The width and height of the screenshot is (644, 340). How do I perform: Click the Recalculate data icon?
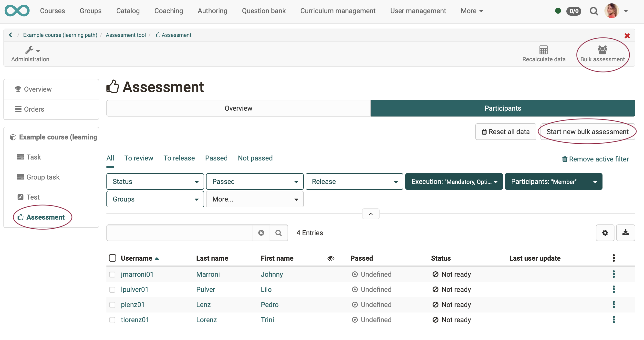tap(543, 50)
